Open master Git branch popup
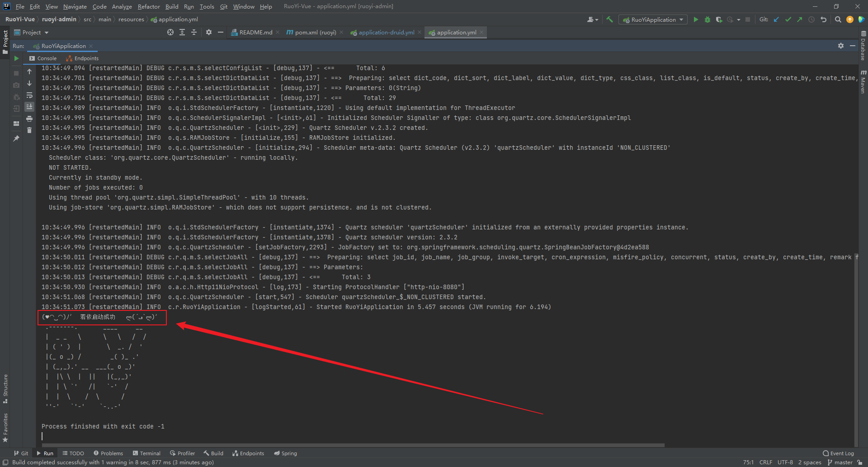The width and height of the screenshot is (868, 467). click(840, 462)
